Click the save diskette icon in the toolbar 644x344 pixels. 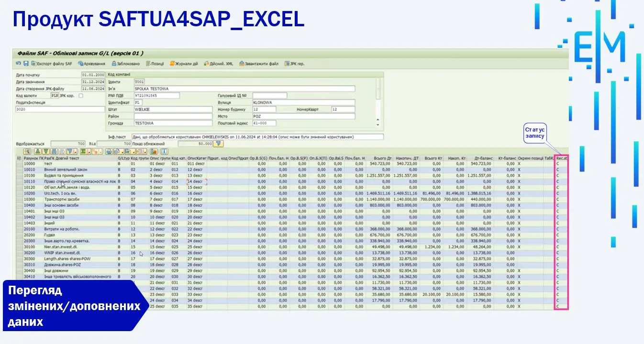26,64
